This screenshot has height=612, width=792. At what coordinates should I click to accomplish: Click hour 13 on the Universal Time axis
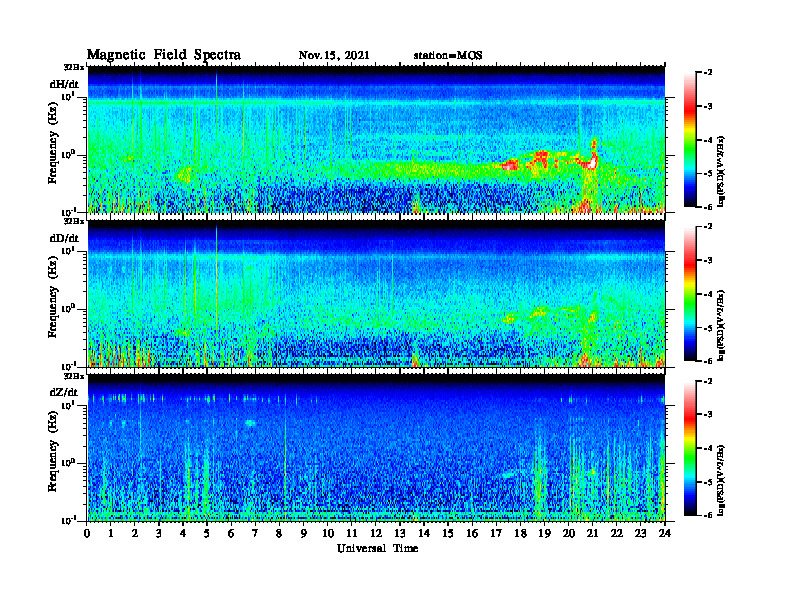click(x=400, y=534)
